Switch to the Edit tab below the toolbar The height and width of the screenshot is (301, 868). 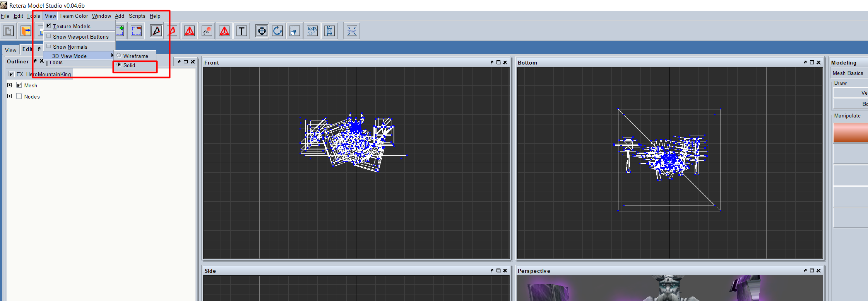coord(27,49)
